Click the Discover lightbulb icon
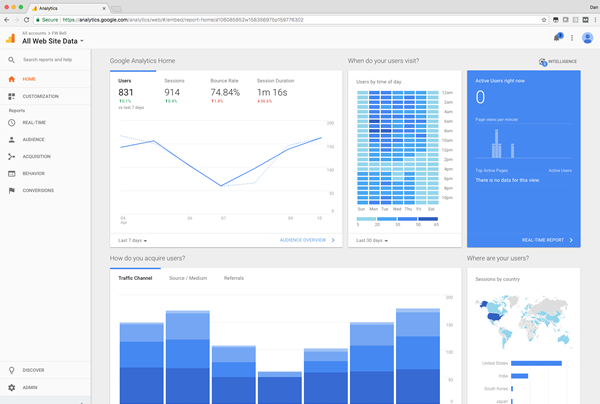Screen dimensions: 600x404 [11, 370]
